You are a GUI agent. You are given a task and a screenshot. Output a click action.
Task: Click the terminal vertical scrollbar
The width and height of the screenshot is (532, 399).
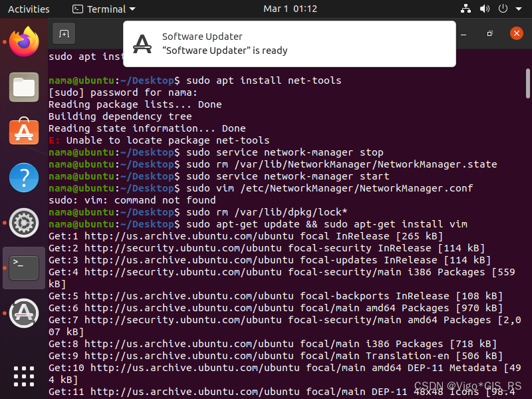coord(527,84)
